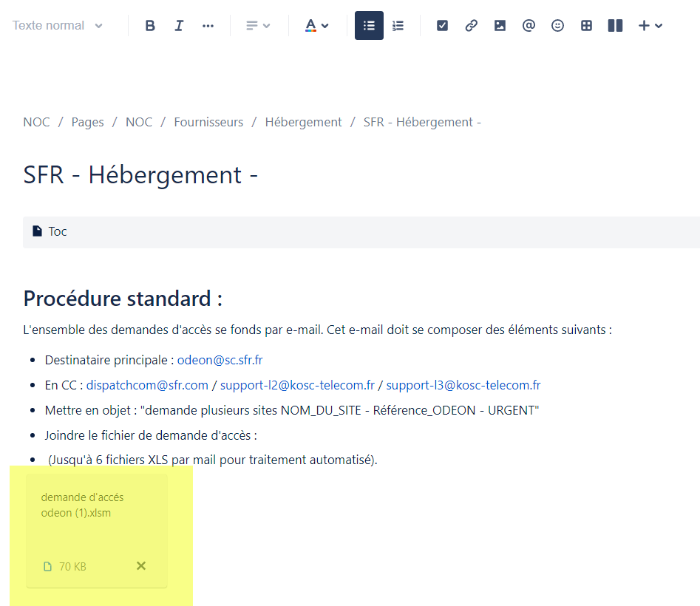Open support-l2@kosc-telecom.fr link
The image size is (700, 606).
click(297, 385)
